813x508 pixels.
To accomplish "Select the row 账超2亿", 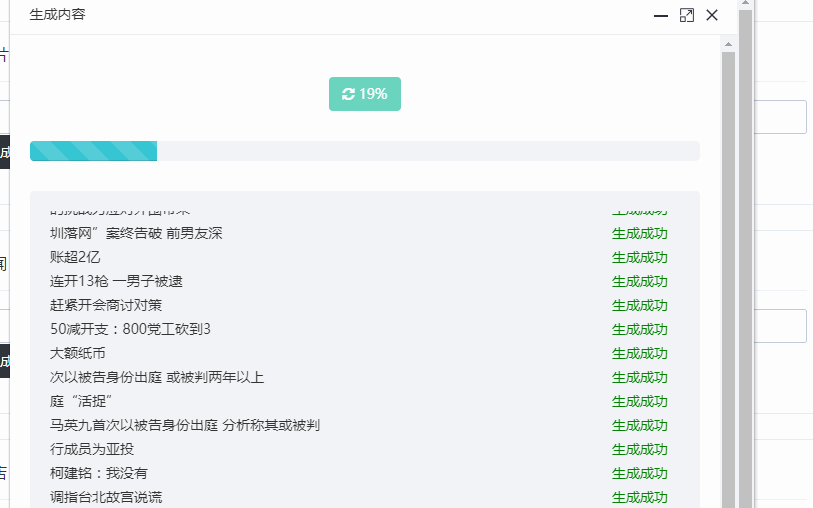I will coord(75,257).
